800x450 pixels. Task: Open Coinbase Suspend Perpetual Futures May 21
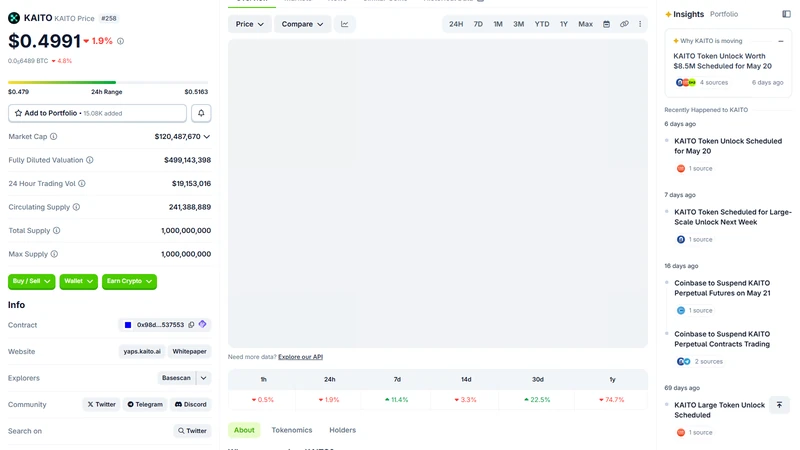[x=722, y=288]
